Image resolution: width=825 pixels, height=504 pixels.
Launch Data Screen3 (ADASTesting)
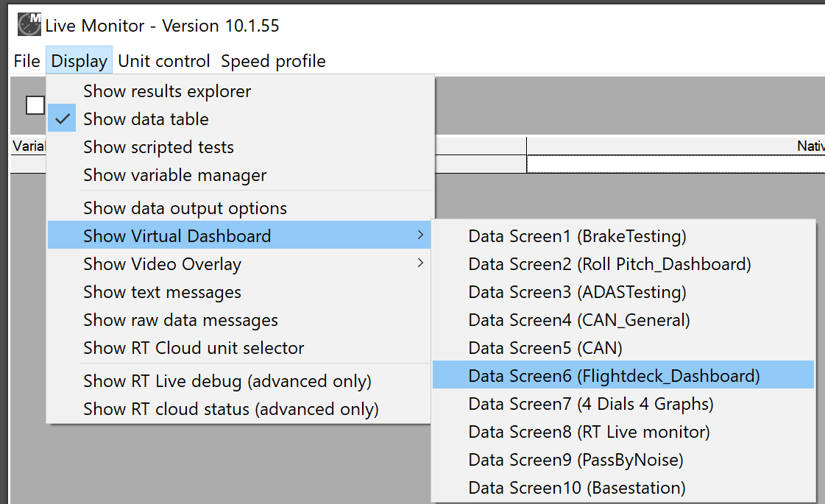[x=577, y=292]
